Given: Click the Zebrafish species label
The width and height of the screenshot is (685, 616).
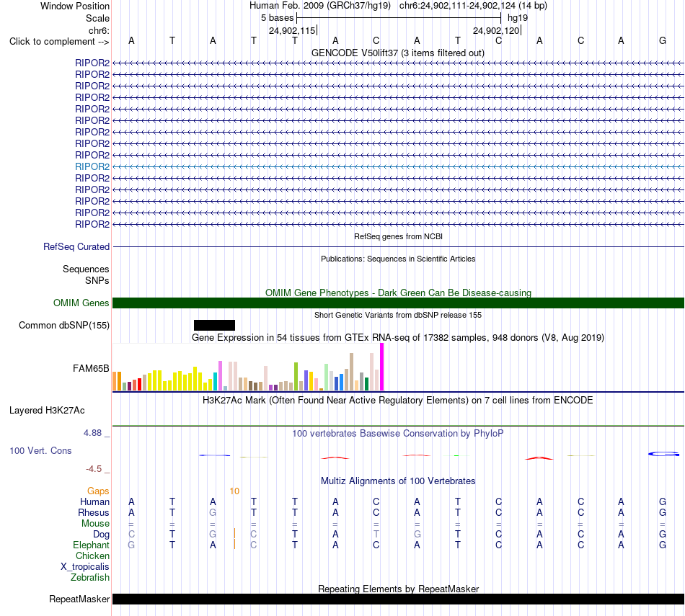Looking at the screenshot, I should 90,577.
